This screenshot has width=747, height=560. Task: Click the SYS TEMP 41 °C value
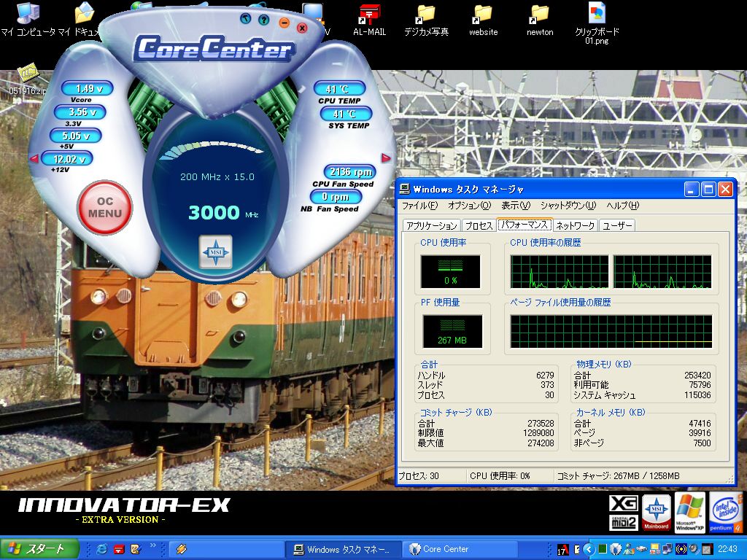tap(346, 114)
